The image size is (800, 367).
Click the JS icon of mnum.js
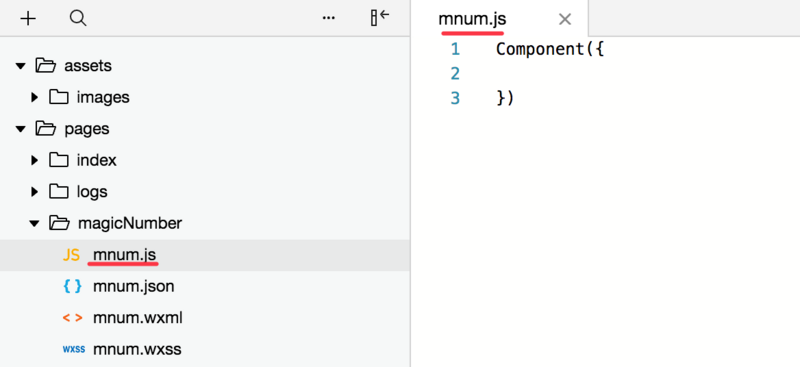71,255
